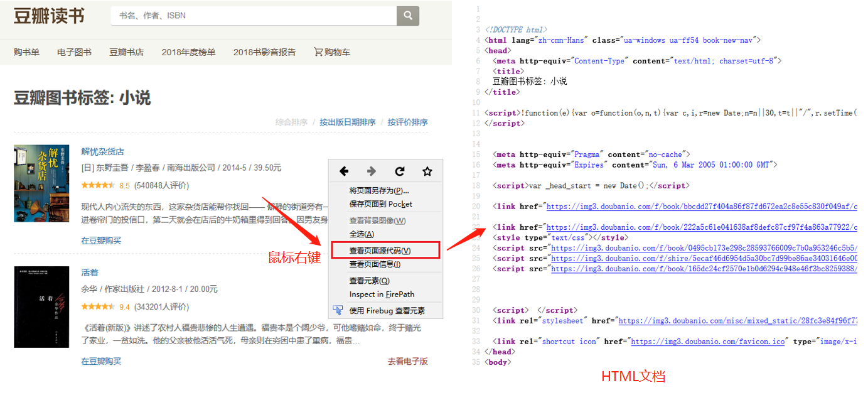Open the 2018年度榜单 navigation item
868x400 pixels.
pyautogui.click(x=188, y=52)
